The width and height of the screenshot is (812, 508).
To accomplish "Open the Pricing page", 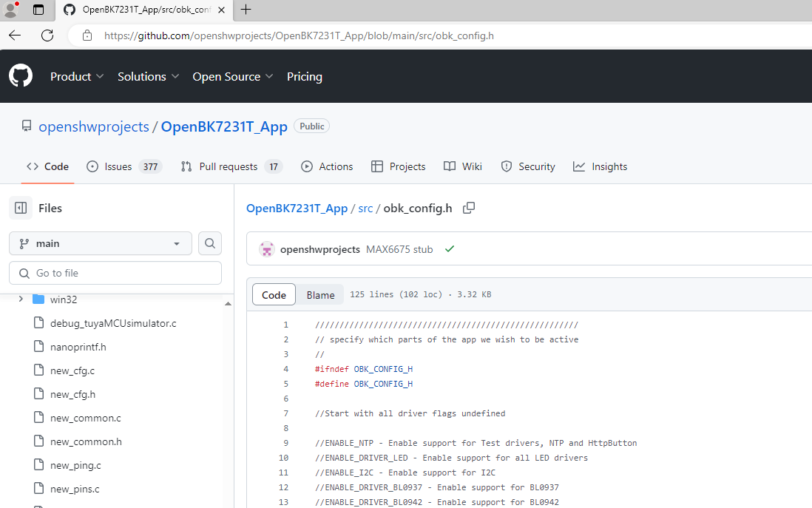I will pyautogui.click(x=305, y=77).
